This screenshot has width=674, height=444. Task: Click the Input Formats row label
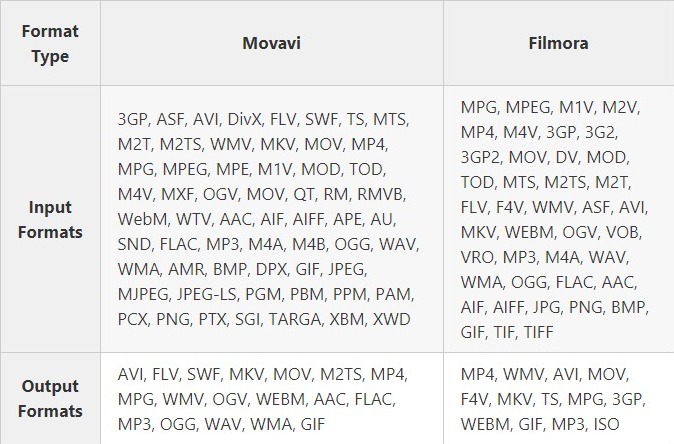tap(50, 219)
